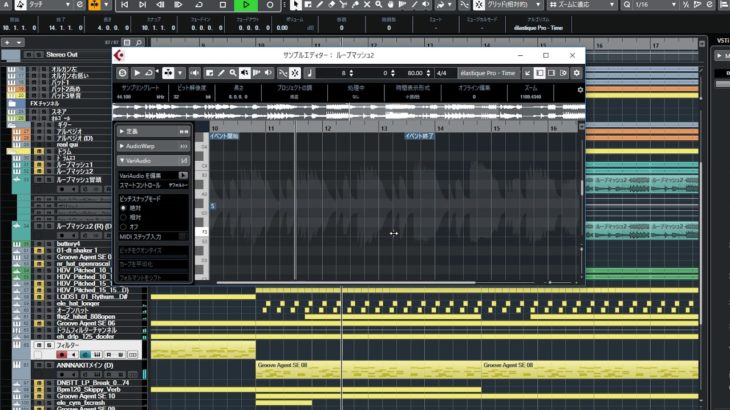Click the Sample Editor horizontal scrollbar

[345, 282]
